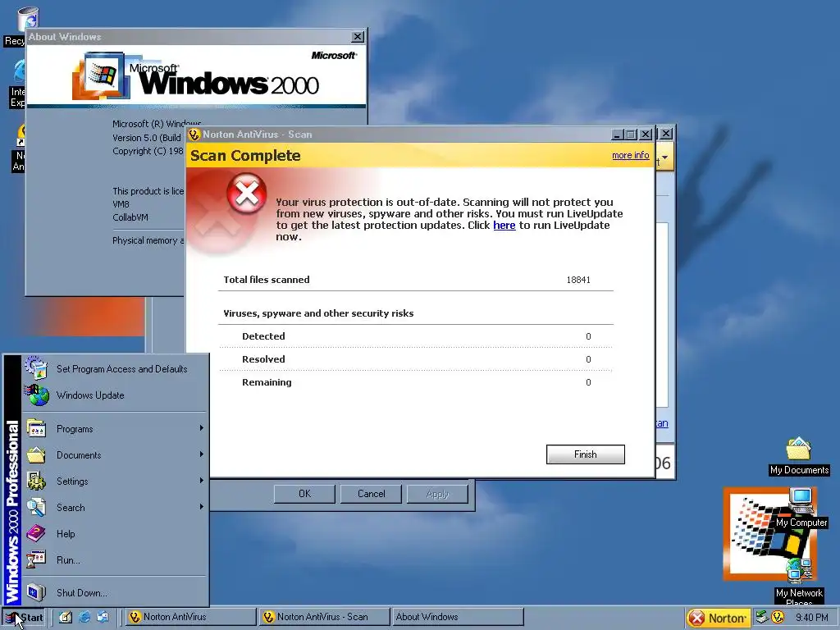This screenshot has height=630, width=840.
Task: Click the Settings gear icon in Start menu
Action: tap(36, 481)
